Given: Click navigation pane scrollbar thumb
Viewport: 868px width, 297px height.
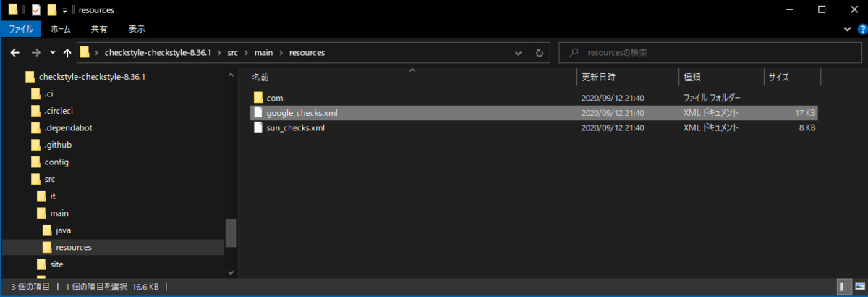Looking at the screenshot, I should coord(231,233).
